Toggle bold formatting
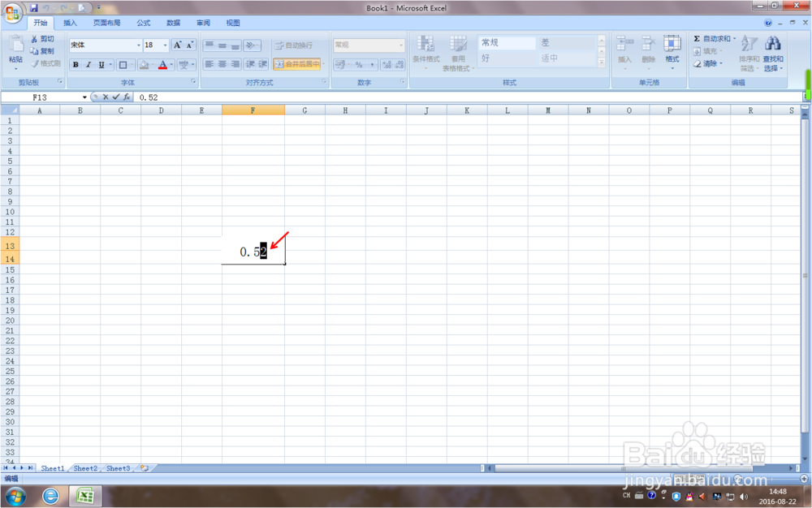Screen dimensions: 812x508 [76, 65]
